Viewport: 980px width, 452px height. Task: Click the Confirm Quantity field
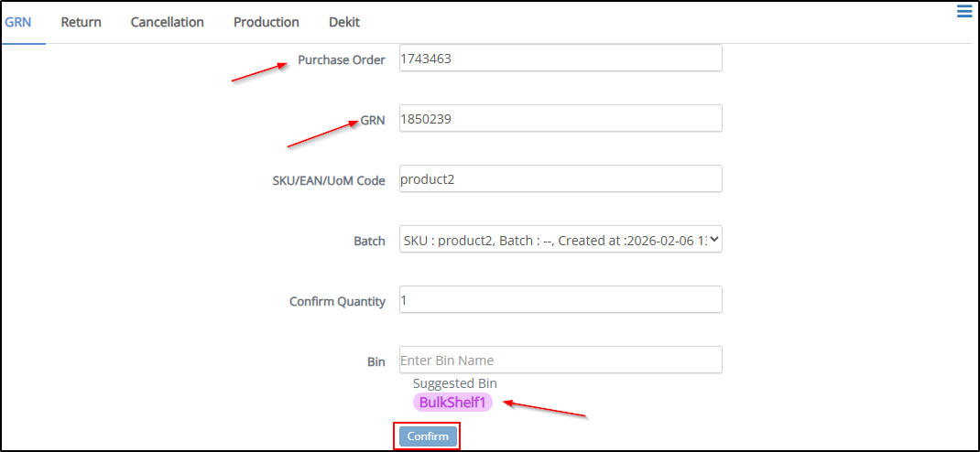click(x=561, y=300)
